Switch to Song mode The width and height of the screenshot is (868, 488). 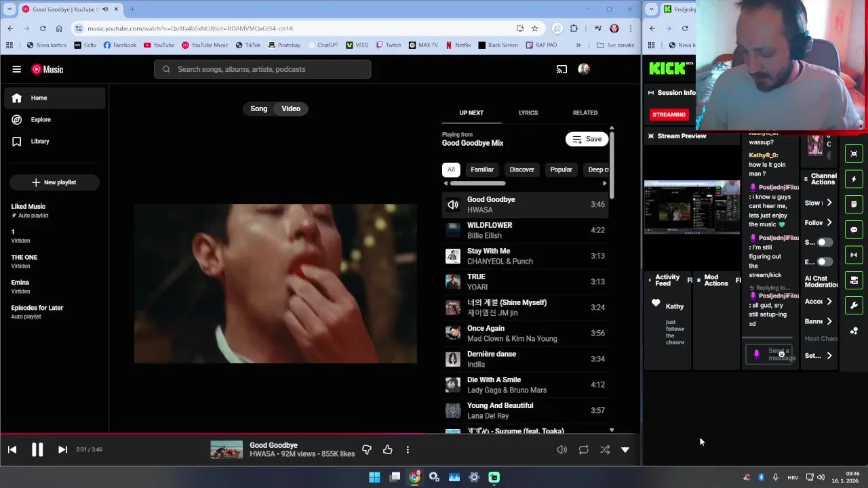coord(259,108)
